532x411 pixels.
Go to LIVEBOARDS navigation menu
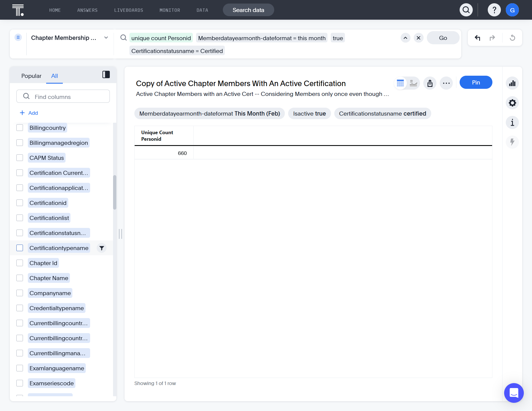coord(129,10)
